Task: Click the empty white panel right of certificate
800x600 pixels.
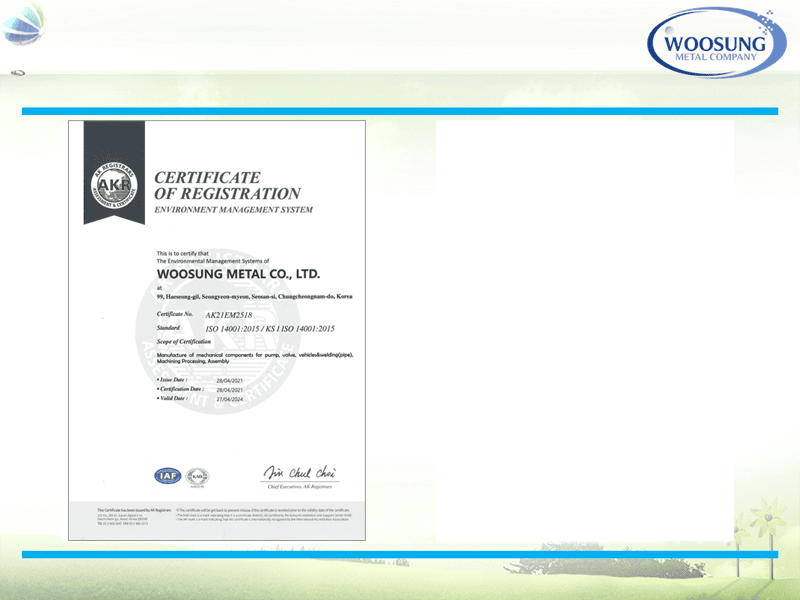Action: point(584,330)
